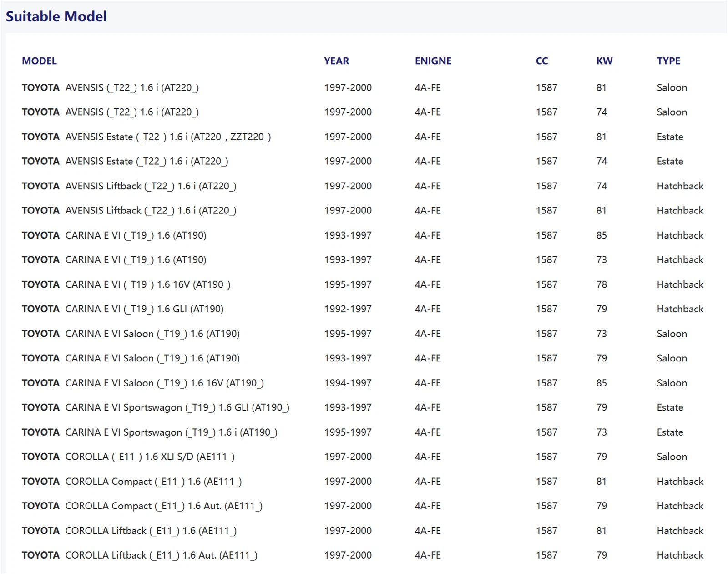728x574 pixels.
Task: Click 'Estate' type in Sportswagon 1.6 GLI row
Action: (670, 408)
